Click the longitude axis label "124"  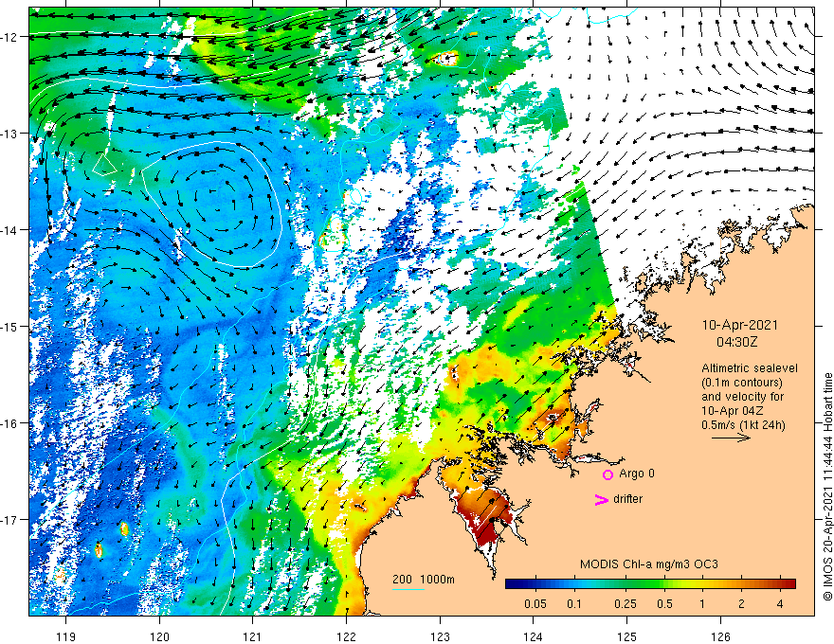(x=534, y=636)
